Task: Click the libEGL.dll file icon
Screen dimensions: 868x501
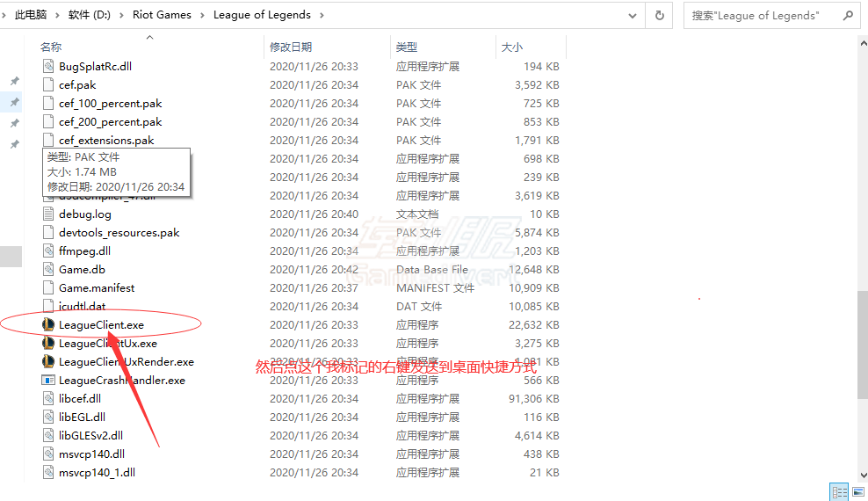Action: [x=48, y=417]
